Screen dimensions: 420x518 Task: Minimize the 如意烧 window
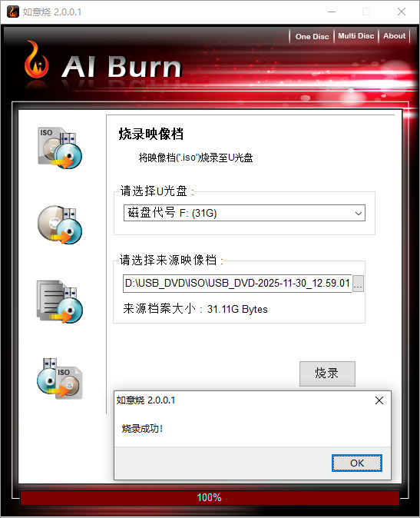pos(332,12)
